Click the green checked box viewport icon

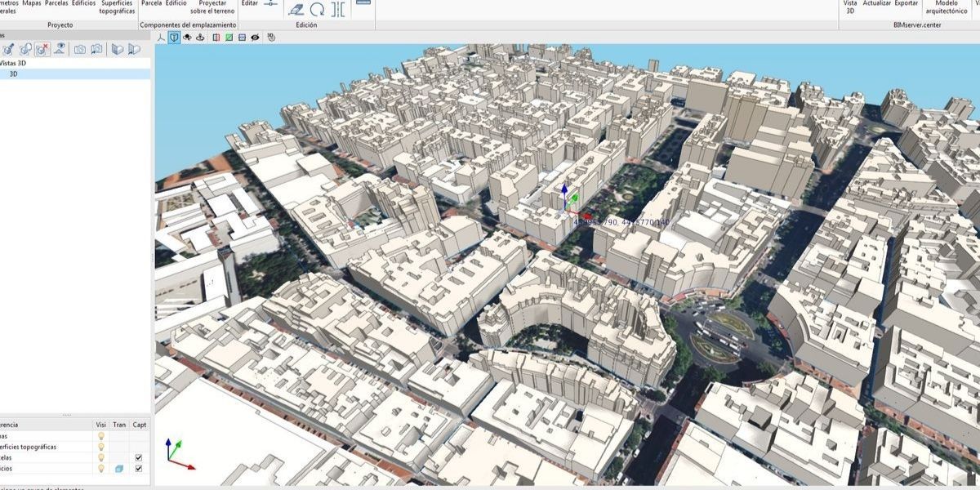(229, 38)
